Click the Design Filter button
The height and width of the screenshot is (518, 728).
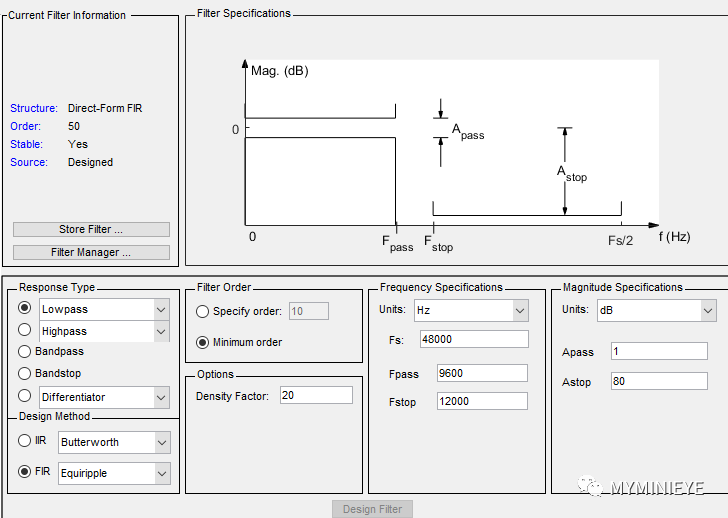[x=372, y=509]
